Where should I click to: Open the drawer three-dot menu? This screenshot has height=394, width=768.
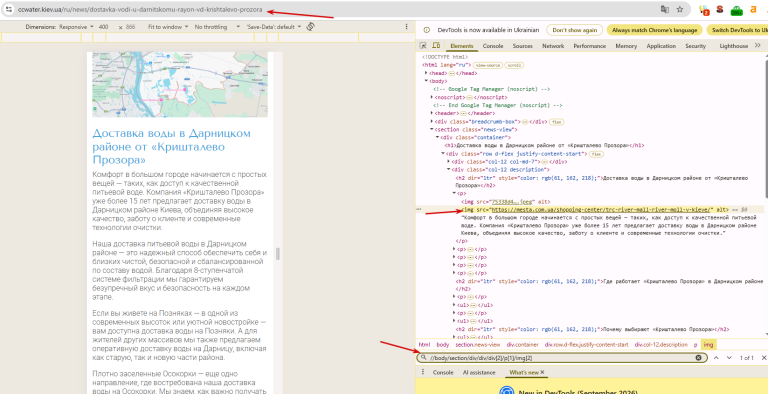click(423, 372)
